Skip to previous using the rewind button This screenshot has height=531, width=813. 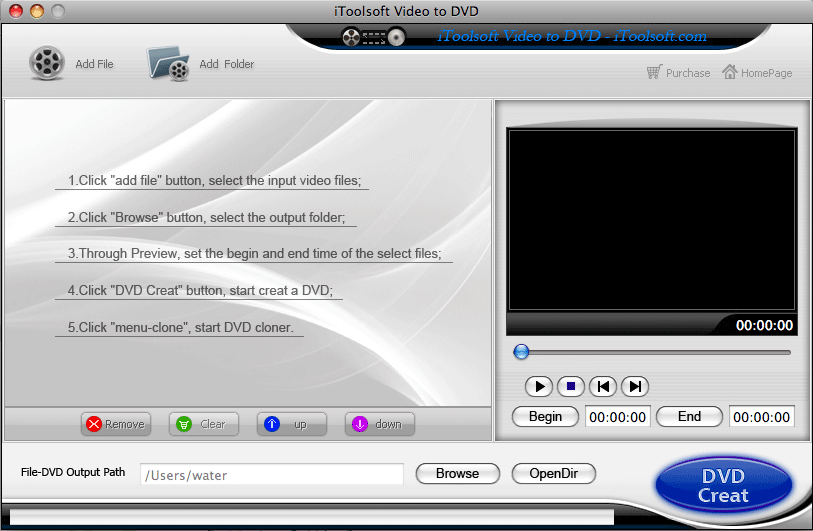(x=602, y=386)
